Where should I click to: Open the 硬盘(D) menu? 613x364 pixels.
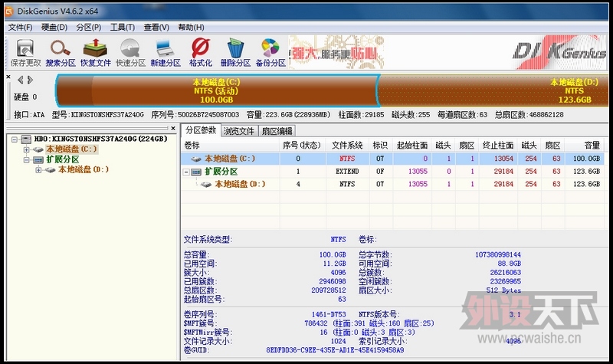pos(54,28)
